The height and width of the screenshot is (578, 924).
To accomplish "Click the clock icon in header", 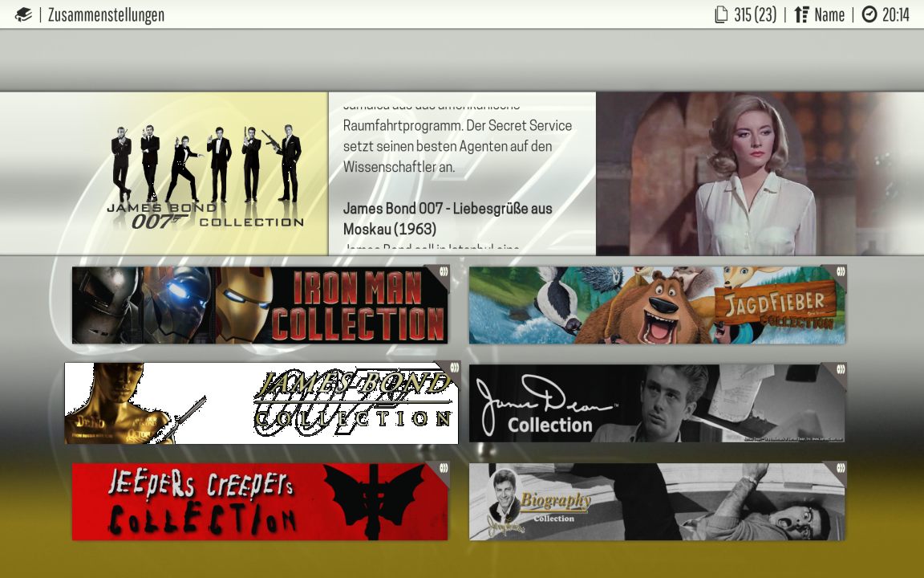I will tap(869, 14).
